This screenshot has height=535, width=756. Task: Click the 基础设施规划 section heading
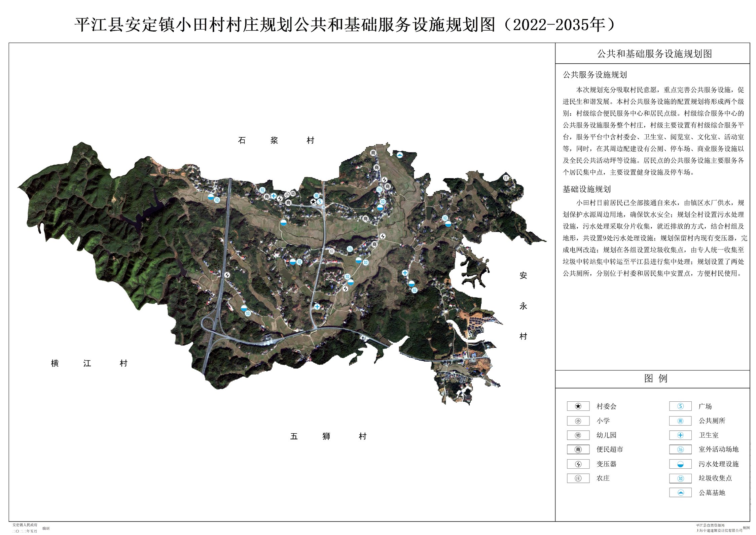586,189
